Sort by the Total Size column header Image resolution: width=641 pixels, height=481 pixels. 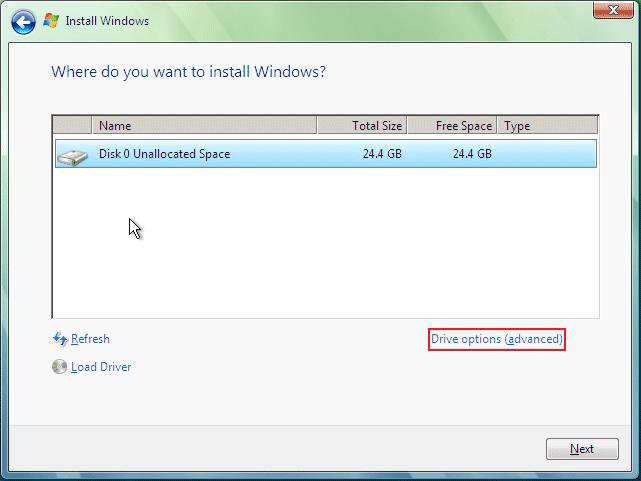[362, 125]
